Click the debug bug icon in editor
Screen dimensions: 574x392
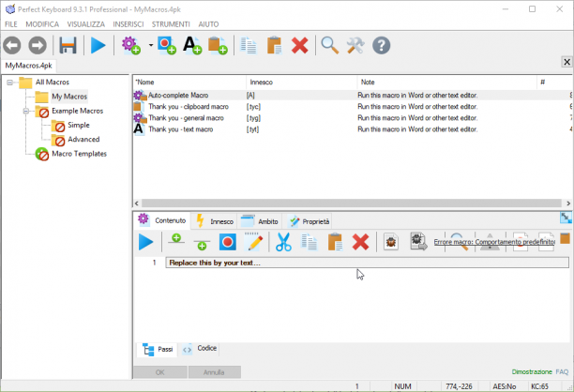390,242
